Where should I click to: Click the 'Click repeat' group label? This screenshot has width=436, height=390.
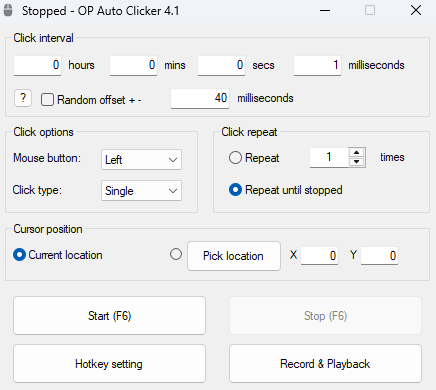[x=249, y=132]
